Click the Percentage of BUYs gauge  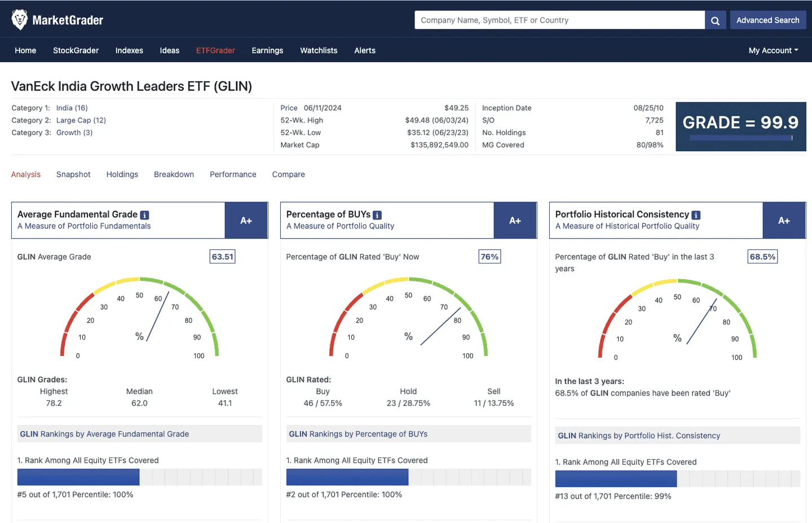408,318
